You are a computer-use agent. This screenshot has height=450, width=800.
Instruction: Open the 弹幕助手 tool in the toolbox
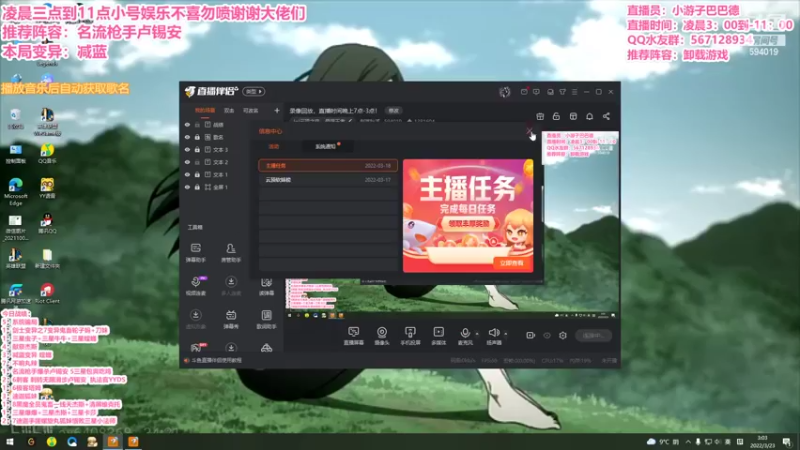[x=195, y=252]
